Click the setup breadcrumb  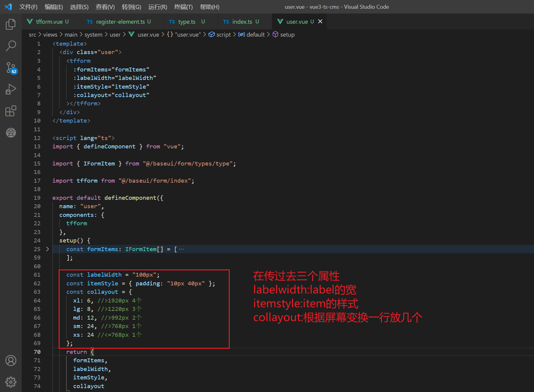284,35
